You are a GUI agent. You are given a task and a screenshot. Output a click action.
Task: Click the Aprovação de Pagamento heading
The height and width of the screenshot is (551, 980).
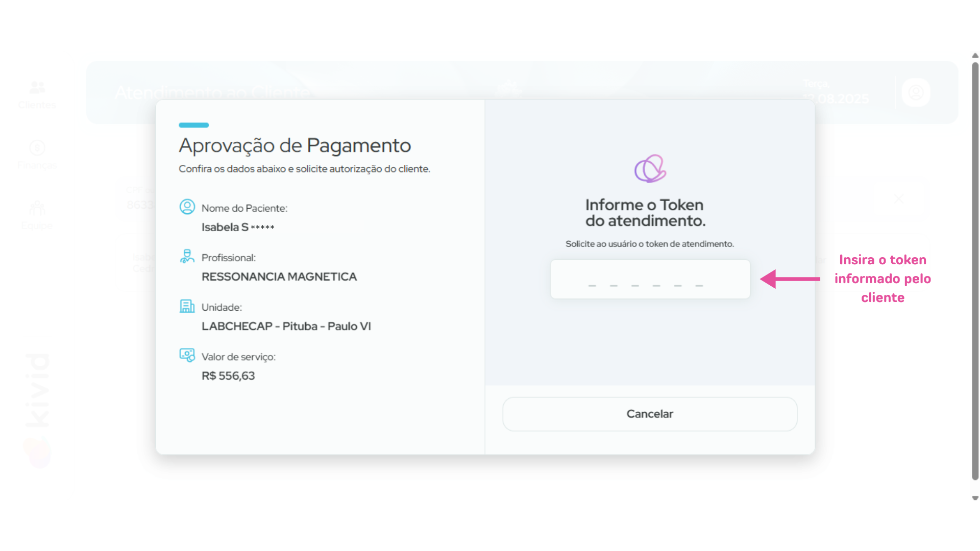[295, 145]
